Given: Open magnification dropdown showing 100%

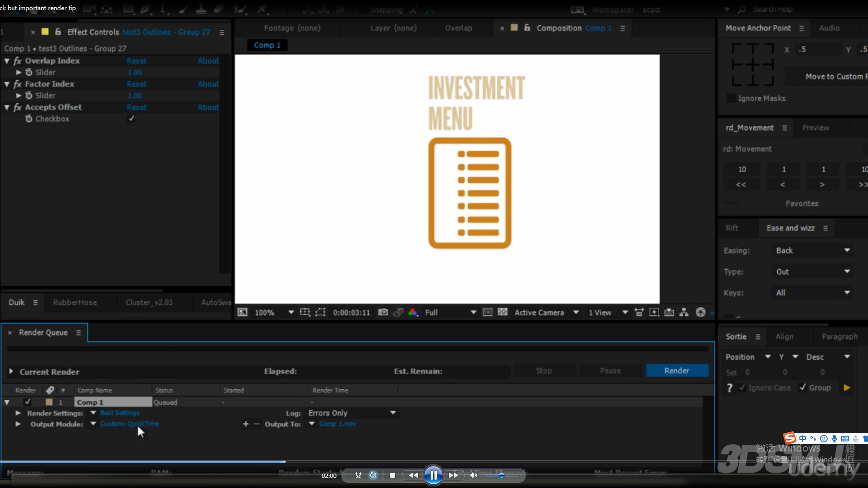Looking at the screenshot, I should click(274, 312).
